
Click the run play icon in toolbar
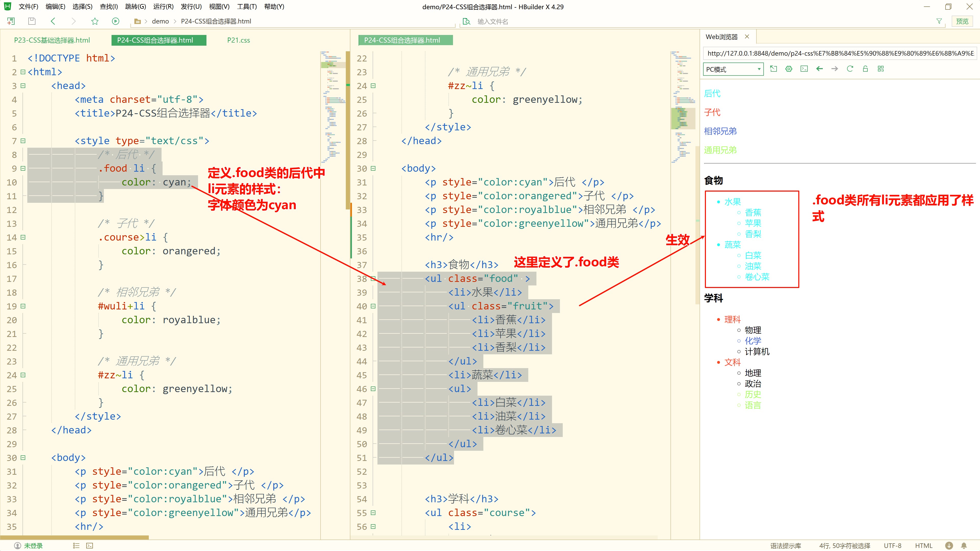[x=116, y=21]
